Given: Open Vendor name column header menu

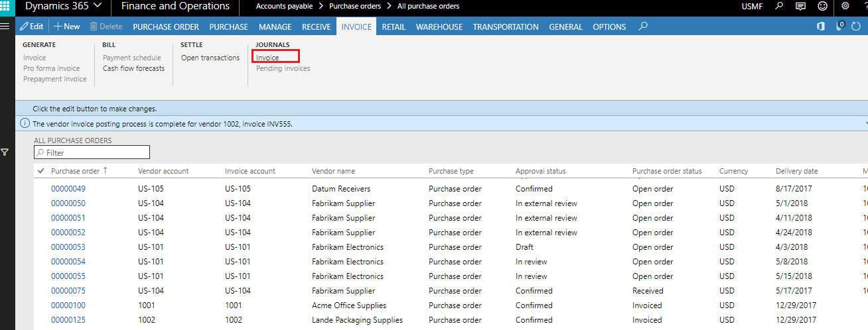Looking at the screenshot, I should pos(333,171).
